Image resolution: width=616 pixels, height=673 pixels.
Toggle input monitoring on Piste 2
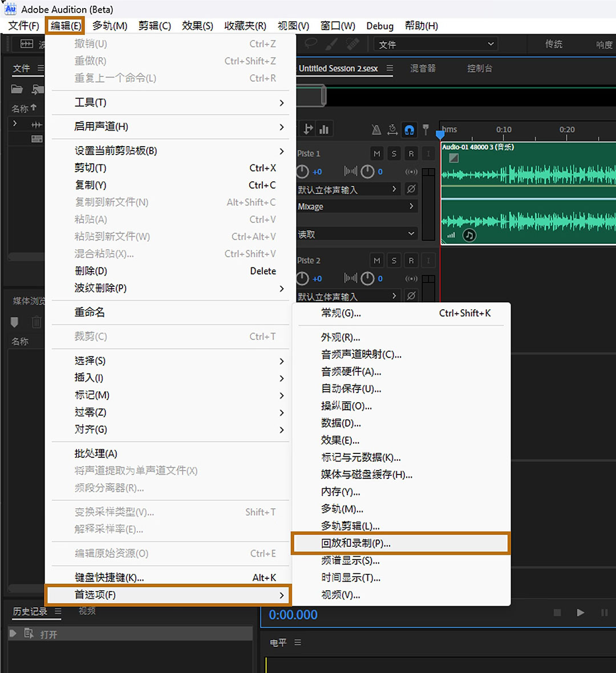point(428,261)
